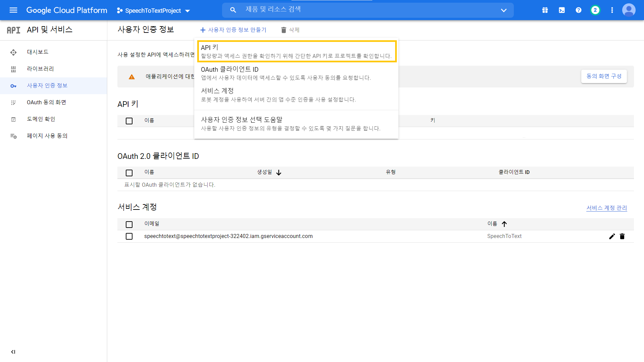This screenshot has height=362, width=644.
Task: Click the 동의 화면 구성 button
Action: (604, 76)
